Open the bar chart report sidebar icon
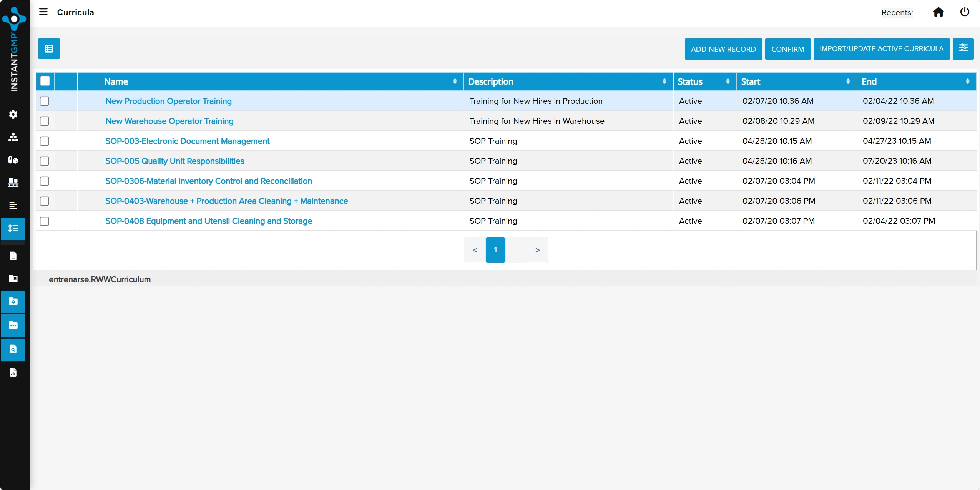 click(x=13, y=372)
